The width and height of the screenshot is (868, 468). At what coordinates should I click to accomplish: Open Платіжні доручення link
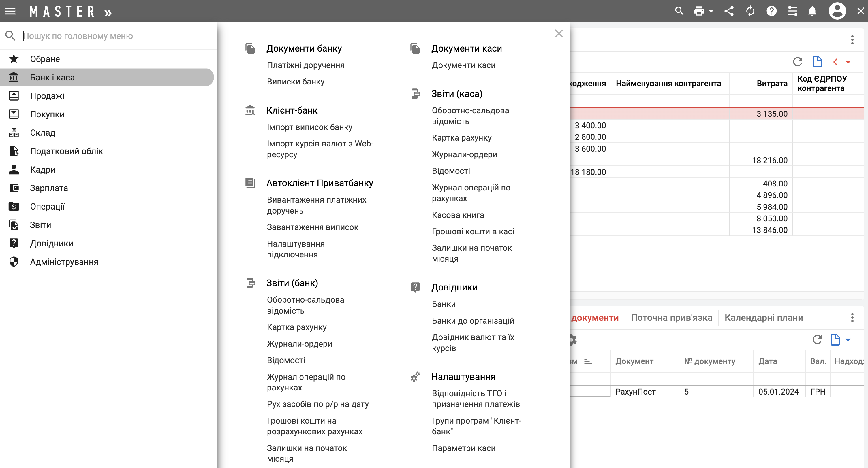tap(305, 65)
